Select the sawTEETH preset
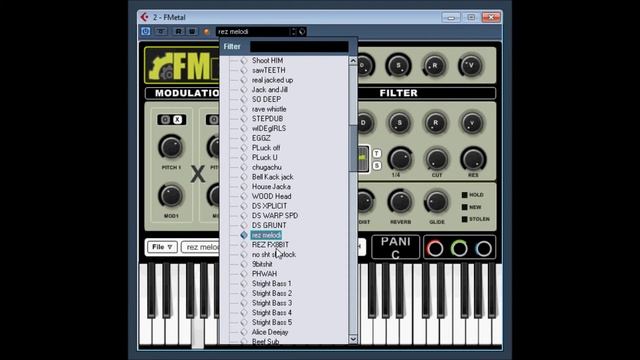This screenshot has height=360, width=640. tap(269, 70)
